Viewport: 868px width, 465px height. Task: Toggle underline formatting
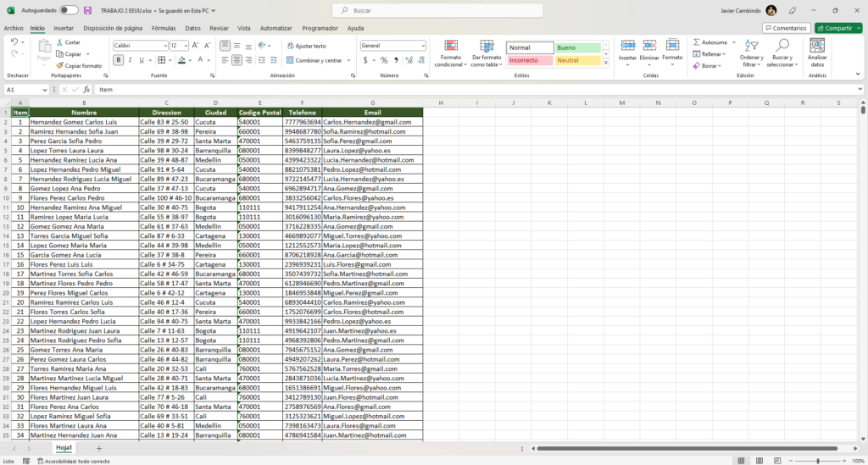click(142, 60)
